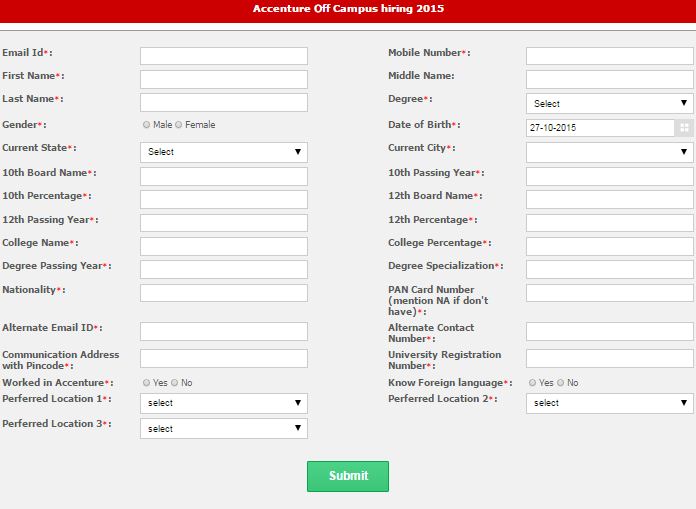Screen dimensions: 696x509
Task: Open the Perferred Location 2 dropdown
Action: [x=609, y=403]
